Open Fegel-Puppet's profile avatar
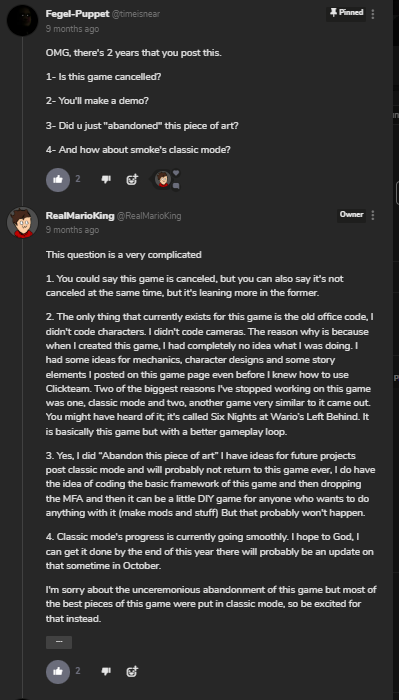Screen dimensions: 399x700 [x=22, y=21]
